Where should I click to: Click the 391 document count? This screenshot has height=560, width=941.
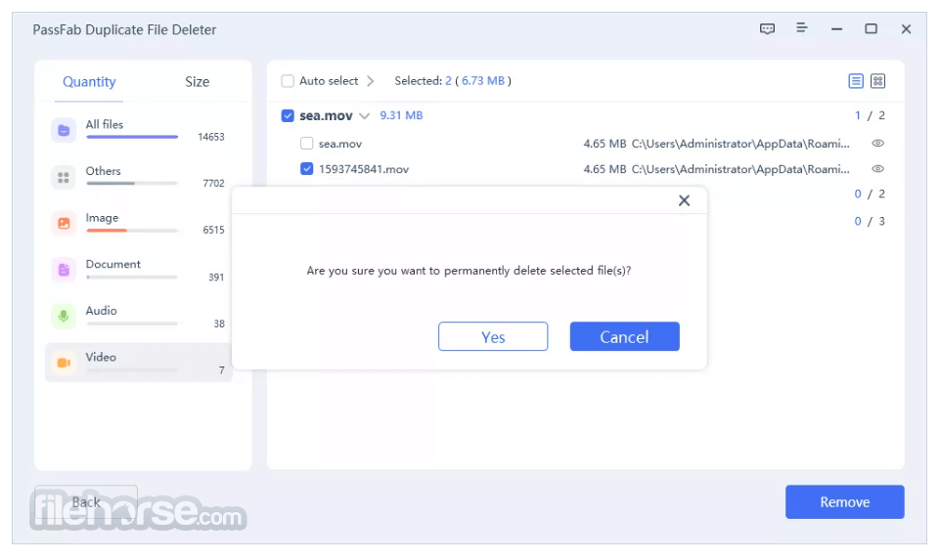216,277
